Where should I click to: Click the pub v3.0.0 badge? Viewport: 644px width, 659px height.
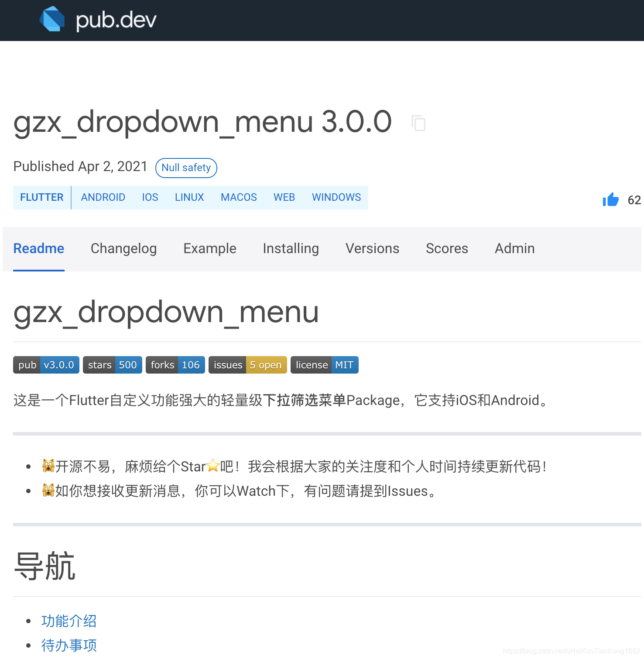[46, 365]
